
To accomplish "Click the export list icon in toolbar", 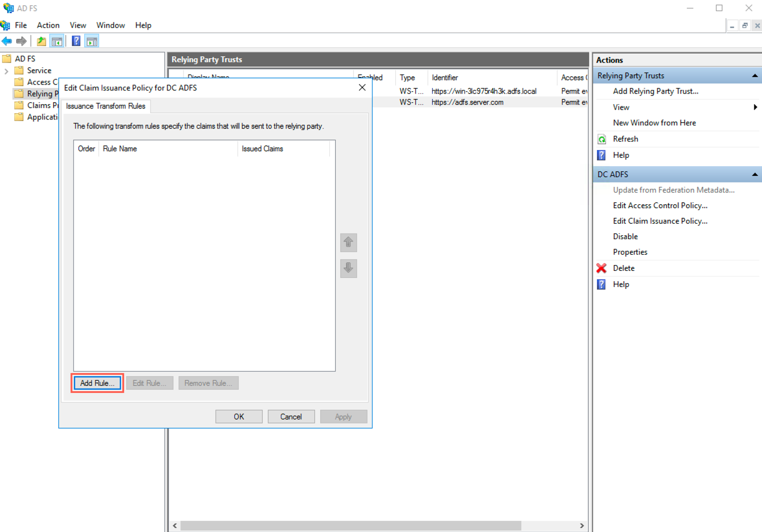I will [41, 41].
